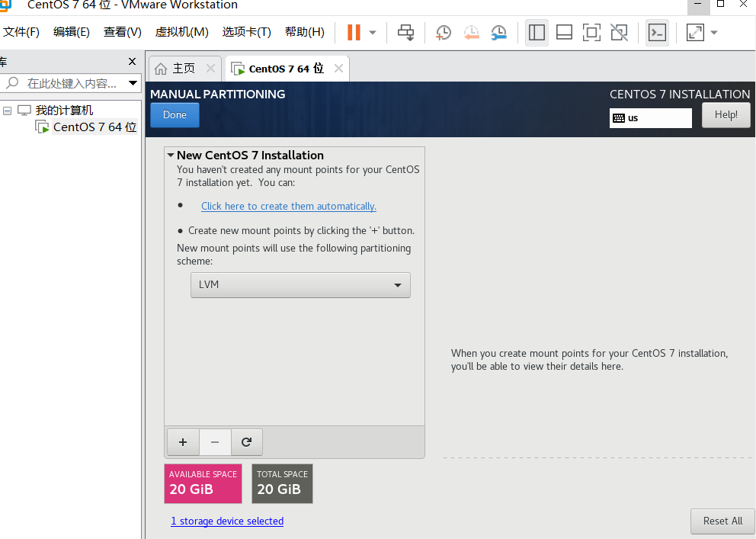Viewport: 756px width, 539px height.
Task: Close the library sidebar panel
Action: pyautogui.click(x=132, y=61)
